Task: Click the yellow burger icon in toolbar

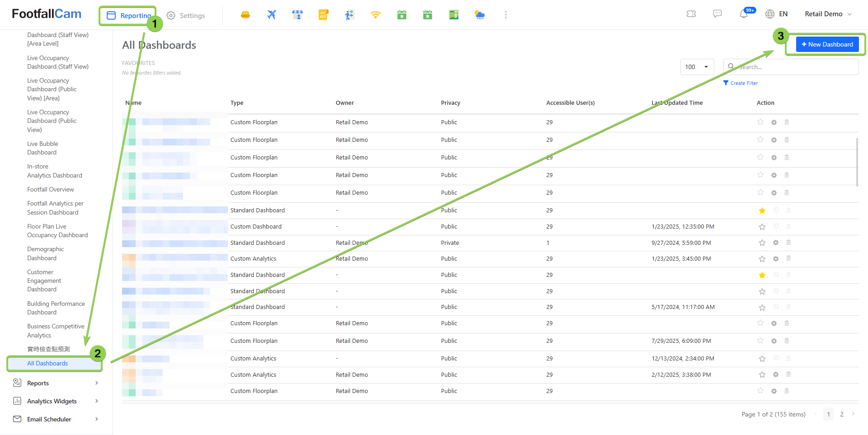Action: [245, 15]
